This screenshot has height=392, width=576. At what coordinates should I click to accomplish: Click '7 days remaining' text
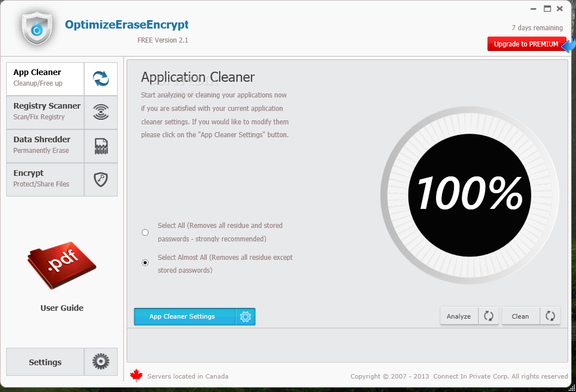click(537, 28)
